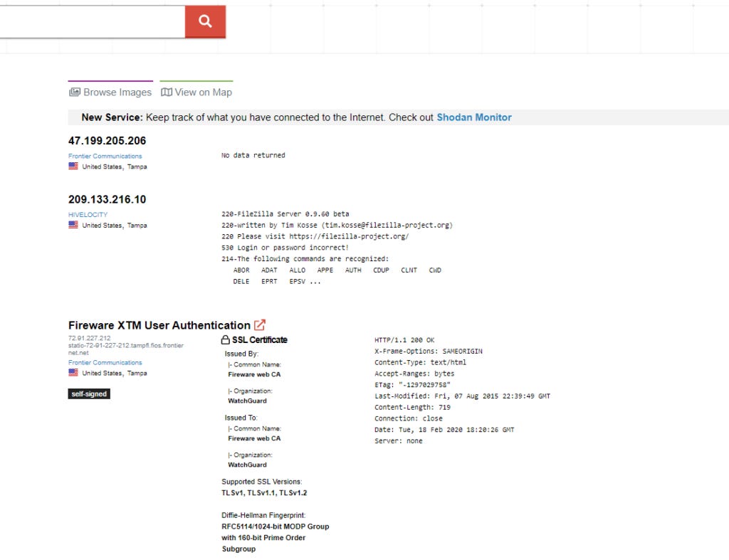Click the SSL Certificate lock icon

[226, 339]
